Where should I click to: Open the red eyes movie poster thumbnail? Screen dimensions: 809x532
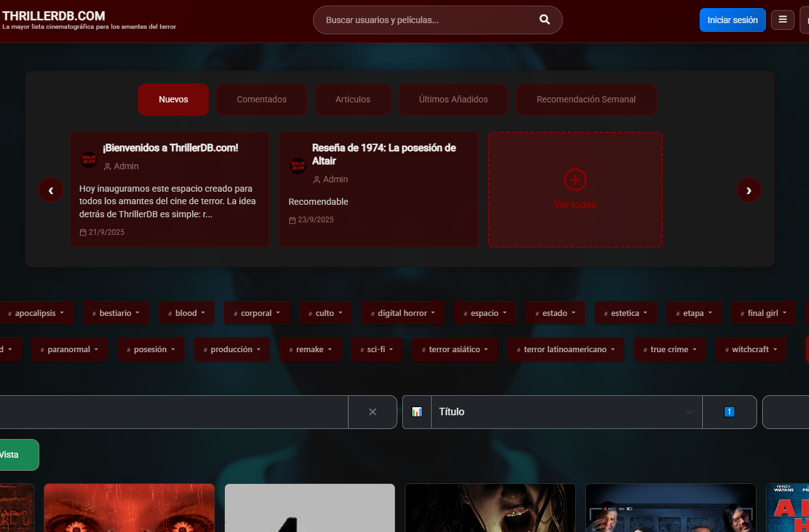(x=129, y=508)
